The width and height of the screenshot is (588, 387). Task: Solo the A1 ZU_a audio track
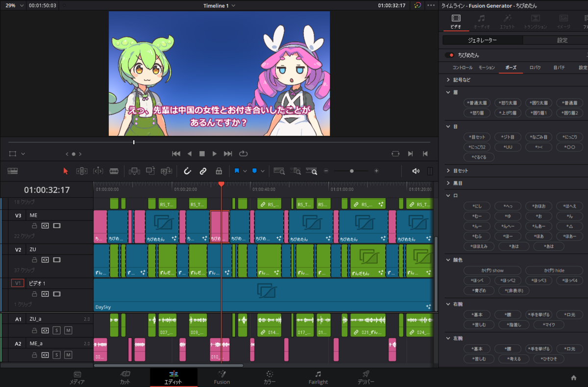coord(56,330)
